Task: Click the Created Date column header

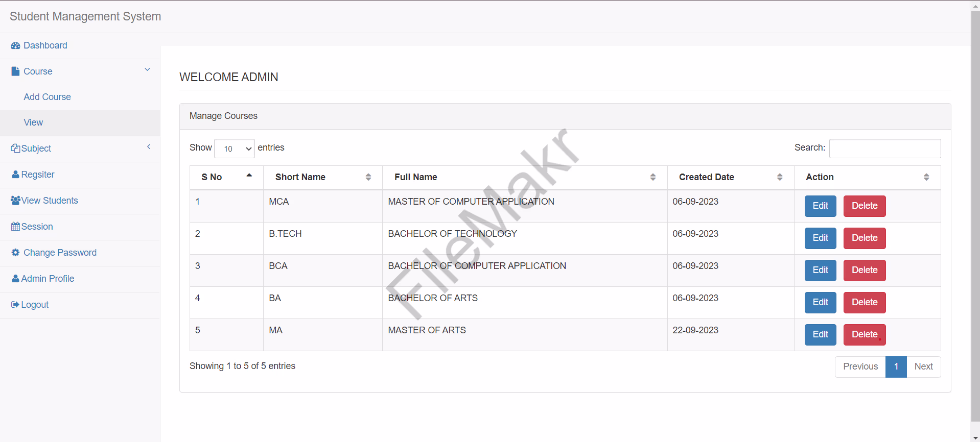Action: 731,177
